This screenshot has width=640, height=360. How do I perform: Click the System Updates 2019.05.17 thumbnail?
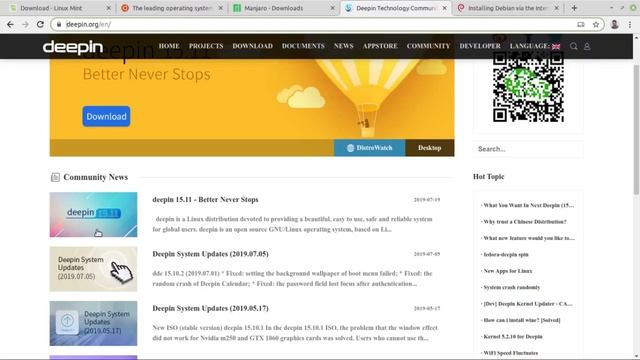pos(93,323)
